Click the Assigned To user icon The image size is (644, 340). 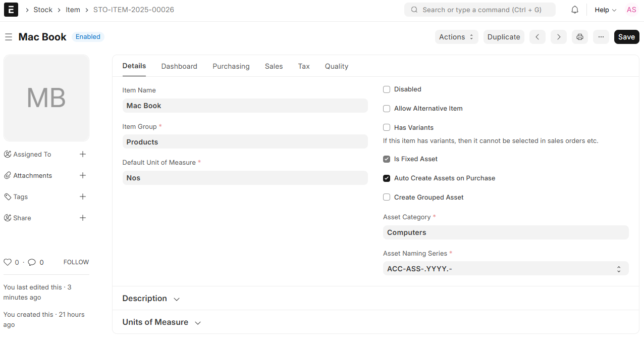click(x=8, y=154)
